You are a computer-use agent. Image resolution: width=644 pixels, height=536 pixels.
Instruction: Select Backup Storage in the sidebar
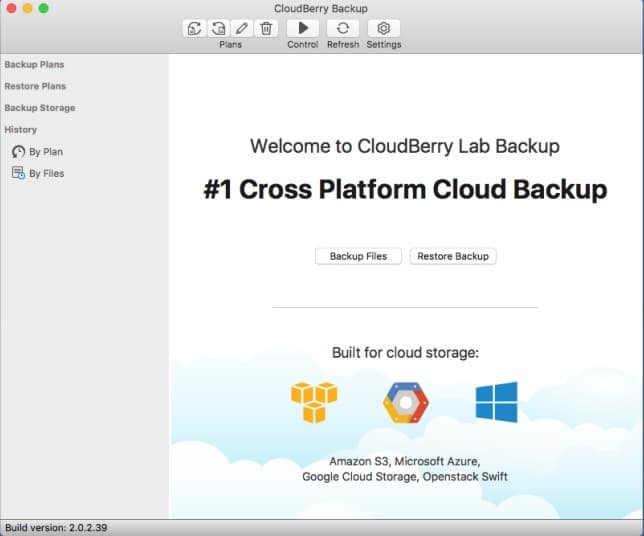[40, 108]
